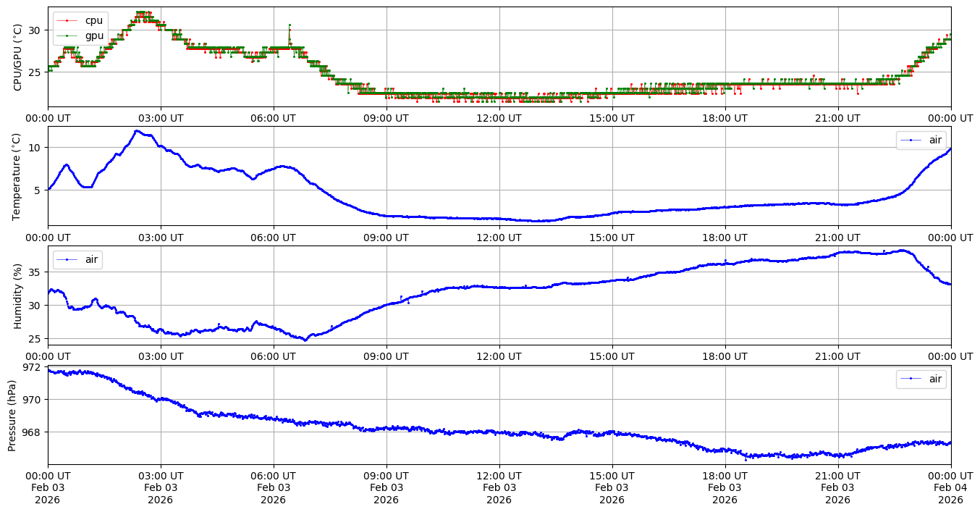The image size is (980, 512).
Task: Click the air temperature peak before 03:00 UT
Action: (136, 131)
